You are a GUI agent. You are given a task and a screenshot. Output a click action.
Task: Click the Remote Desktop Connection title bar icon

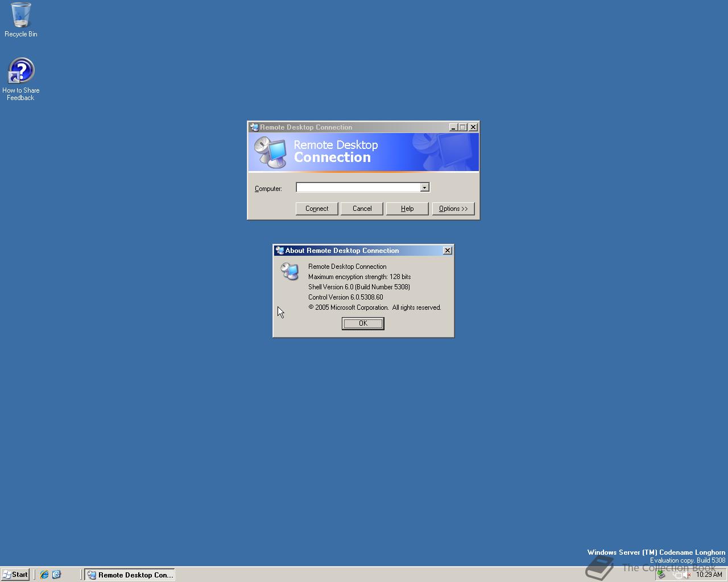point(254,127)
